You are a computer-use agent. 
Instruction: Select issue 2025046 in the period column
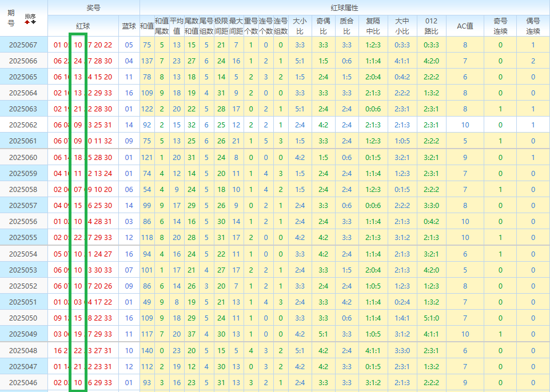[23, 382]
